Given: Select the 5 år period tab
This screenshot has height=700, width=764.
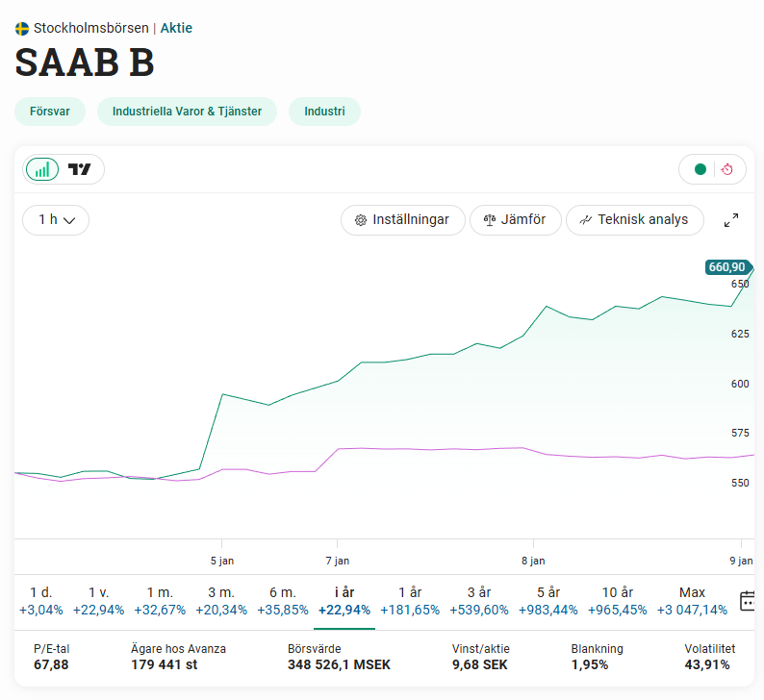Looking at the screenshot, I should (548, 601).
